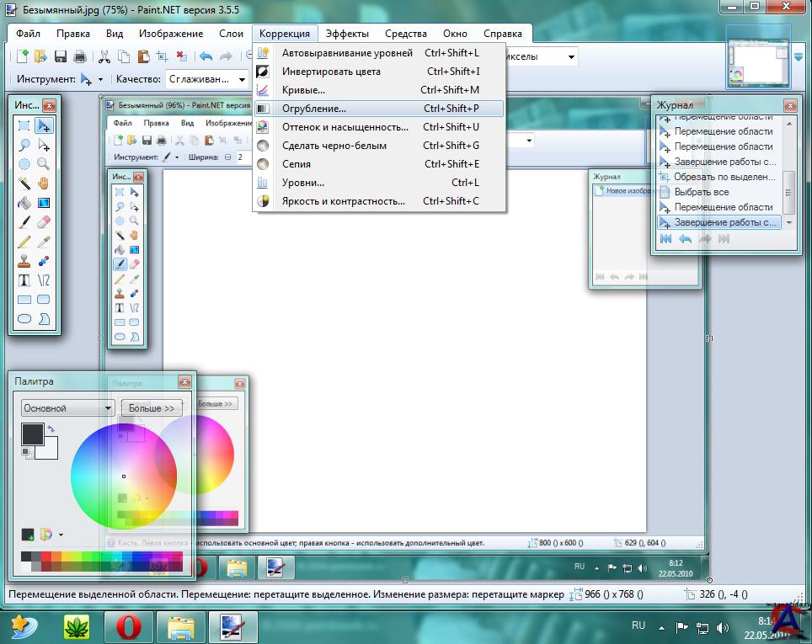Select the Выбрать все entry in Журнал
This screenshot has height=644, width=812.
click(702, 192)
